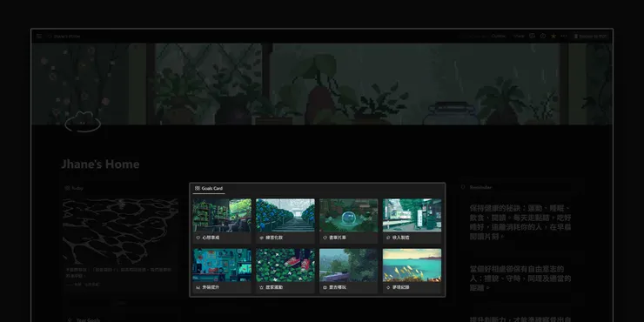644x322 pixels.
Task: Click the title under the blue hydrangea card
Action: pos(274,238)
